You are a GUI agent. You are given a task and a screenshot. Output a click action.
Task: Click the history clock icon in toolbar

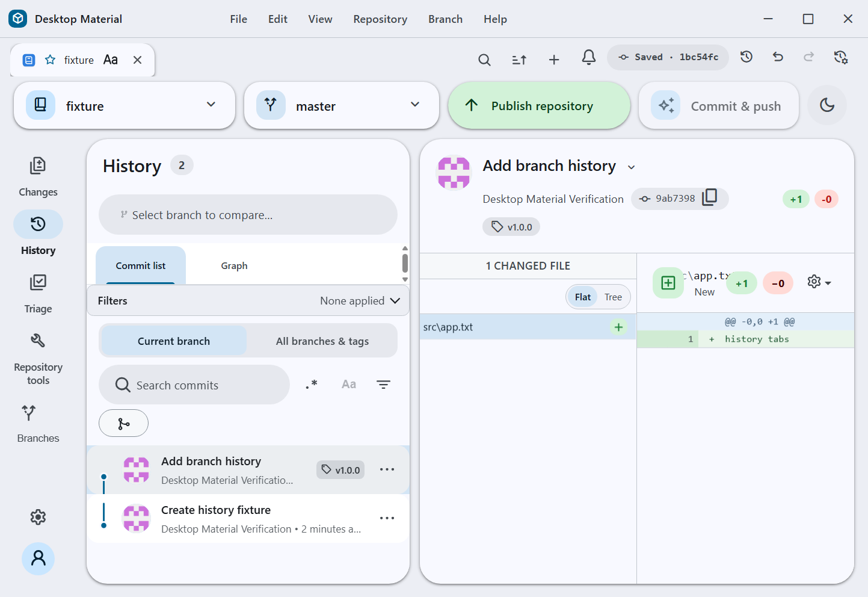746,57
